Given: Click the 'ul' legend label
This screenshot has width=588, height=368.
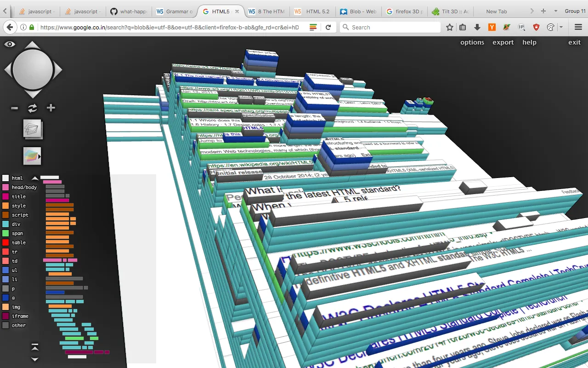Looking at the screenshot, I should [x=15, y=270].
